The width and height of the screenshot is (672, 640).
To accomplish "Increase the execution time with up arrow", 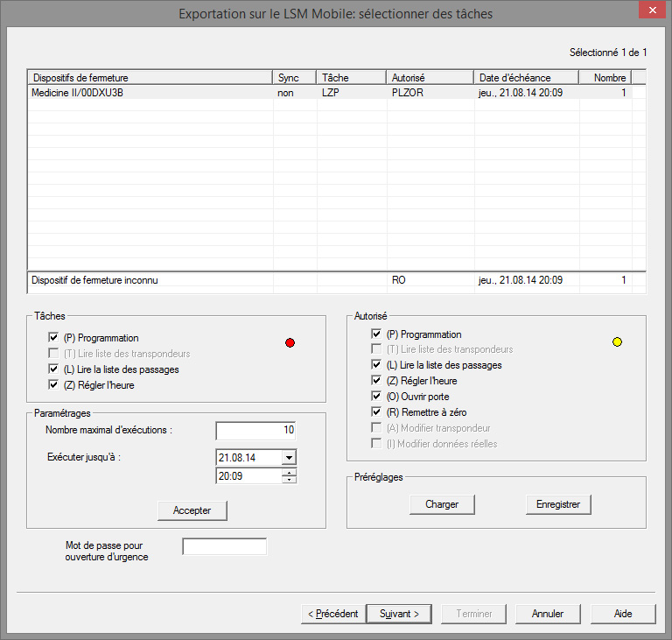I will pyautogui.click(x=289, y=472).
